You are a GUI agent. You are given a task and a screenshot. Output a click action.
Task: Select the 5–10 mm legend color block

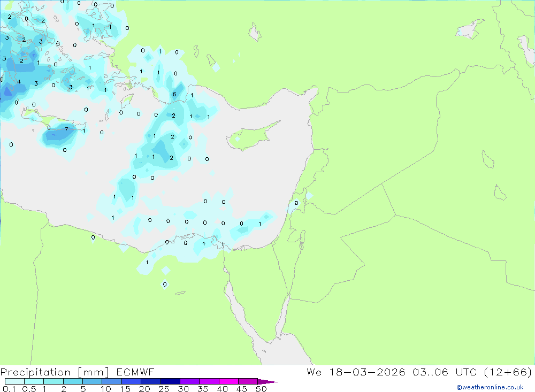coord(93,381)
